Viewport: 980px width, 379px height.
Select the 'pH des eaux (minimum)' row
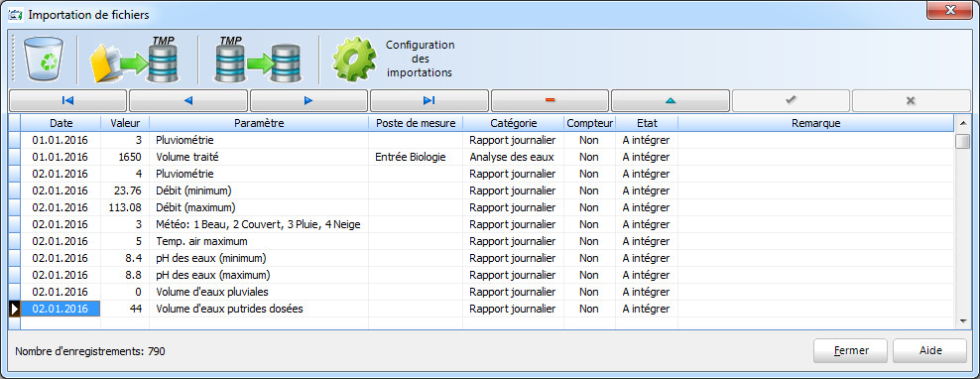tap(487, 258)
